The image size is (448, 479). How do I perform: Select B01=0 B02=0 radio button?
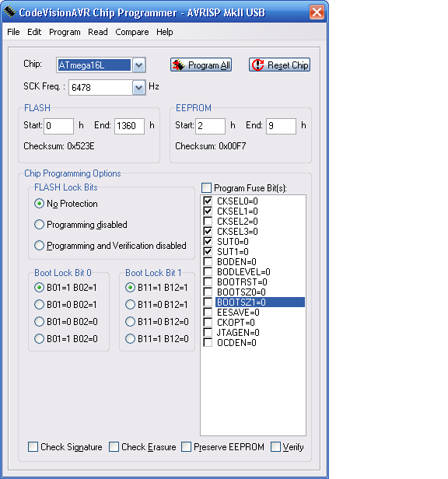39,322
